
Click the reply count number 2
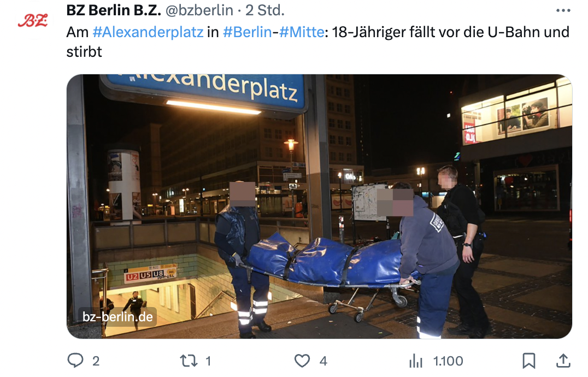(96, 361)
